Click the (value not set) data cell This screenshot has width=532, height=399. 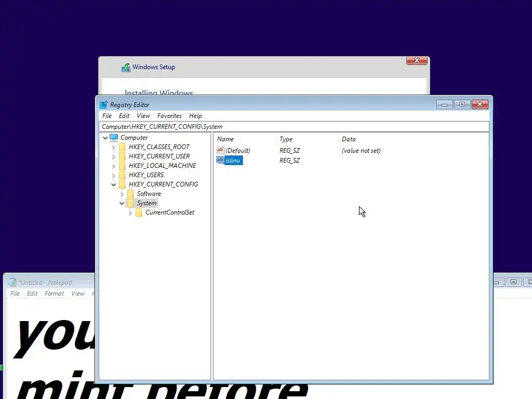tap(361, 150)
